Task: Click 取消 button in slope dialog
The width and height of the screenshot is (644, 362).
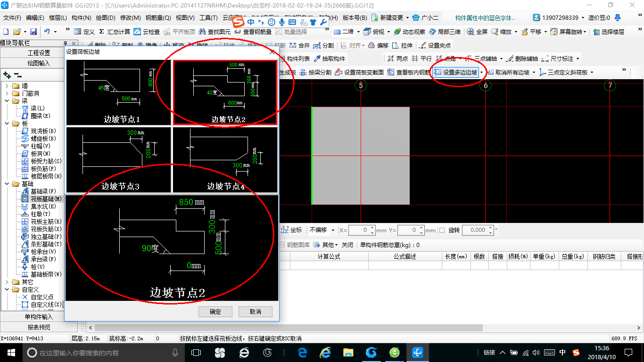Action: pos(256,312)
